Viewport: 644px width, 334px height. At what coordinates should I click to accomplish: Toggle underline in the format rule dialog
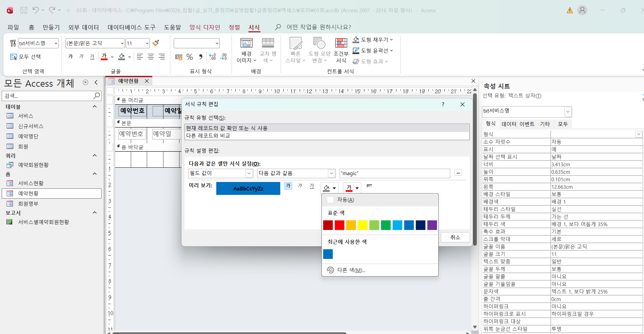click(312, 186)
